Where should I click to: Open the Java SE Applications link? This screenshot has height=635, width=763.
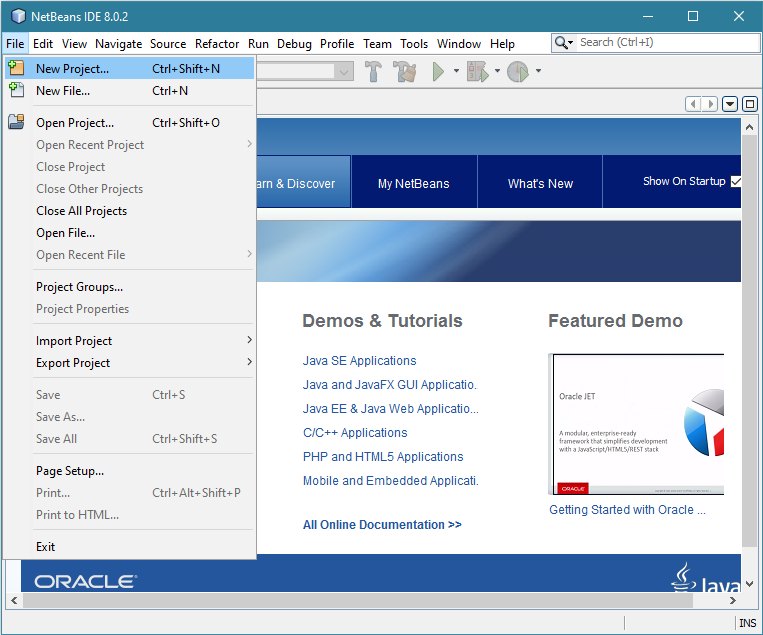pyautogui.click(x=360, y=361)
